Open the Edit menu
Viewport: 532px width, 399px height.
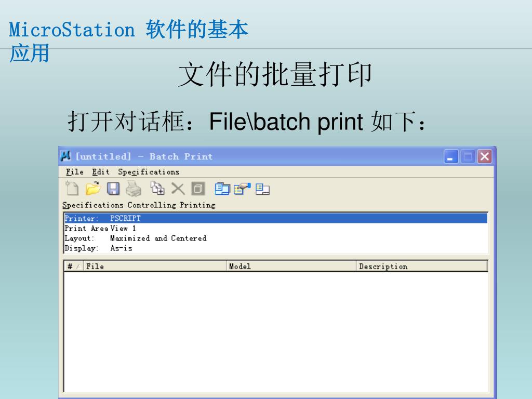101,172
